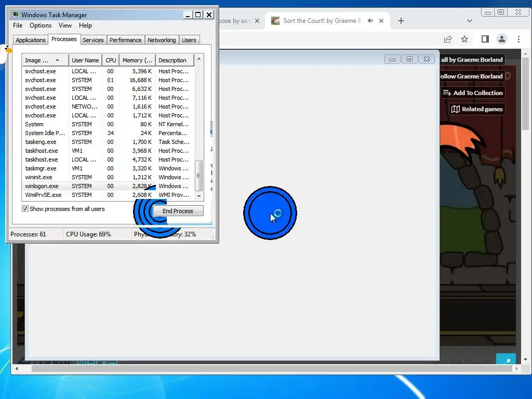This screenshot has height=399, width=532.
Task: Toggle Chrome side panel icon
Action: click(485, 39)
